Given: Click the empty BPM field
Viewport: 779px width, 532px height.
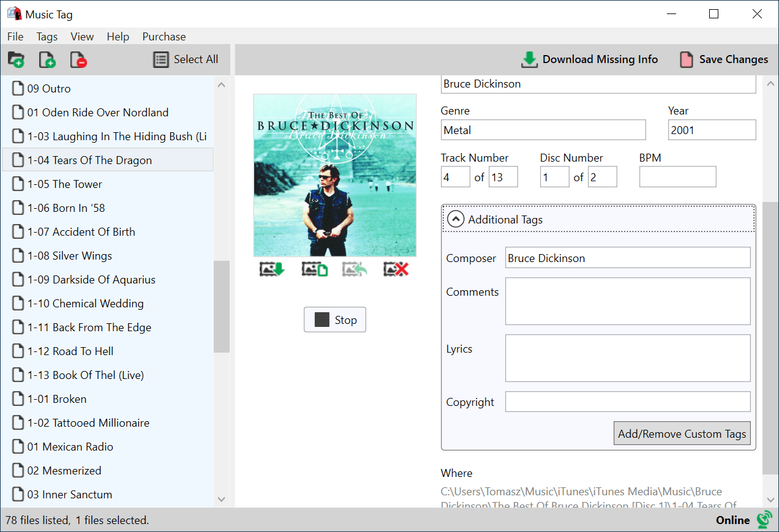Looking at the screenshot, I should (x=678, y=177).
